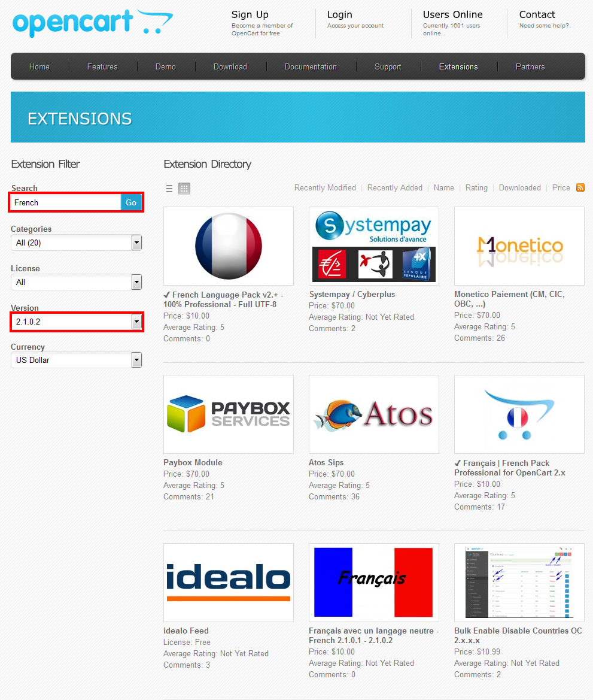The width and height of the screenshot is (593, 700).
Task: Click the Home menu item
Action: pyautogui.click(x=39, y=66)
